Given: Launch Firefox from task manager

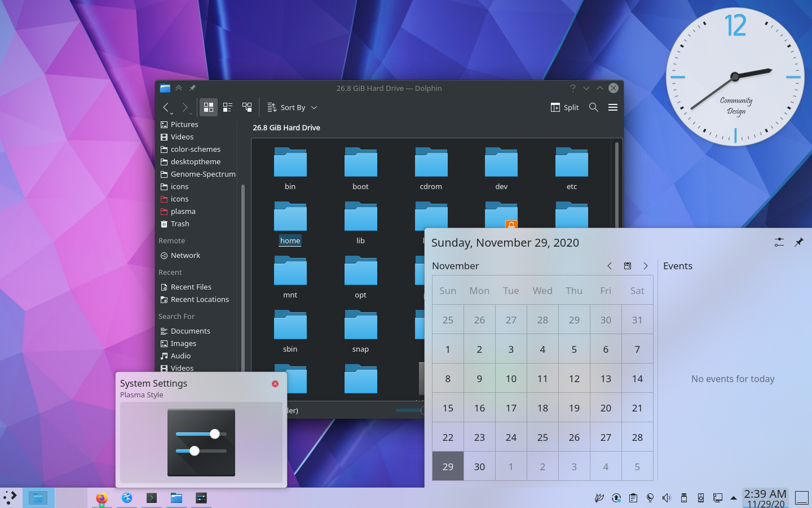Looking at the screenshot, I should pos(101,498).
